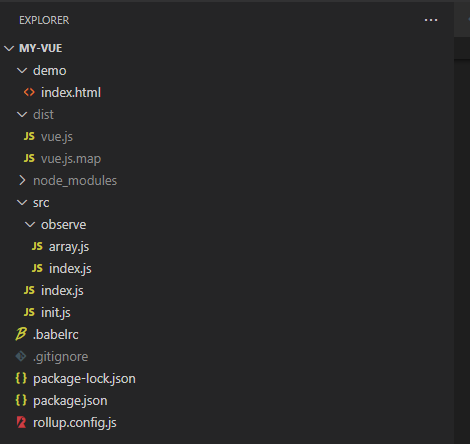This screenshot has width=470, height=444.
Task: Open the package.json file
Action: click(70, 401)
